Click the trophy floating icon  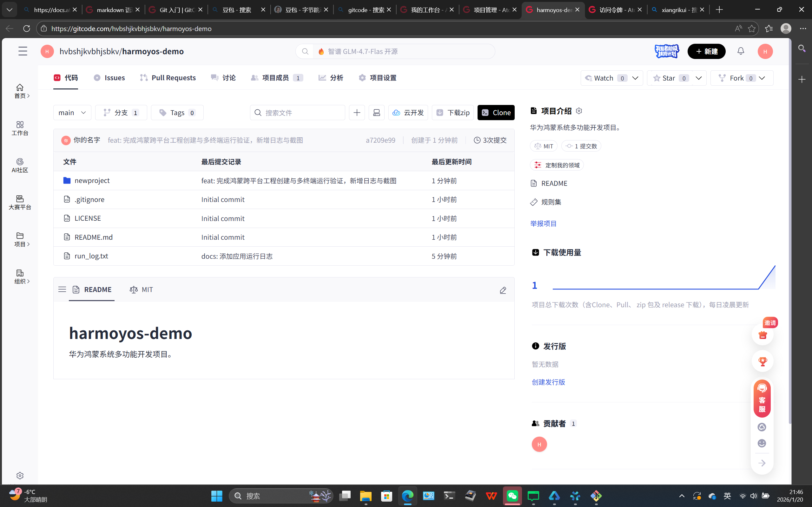(762, 361)
